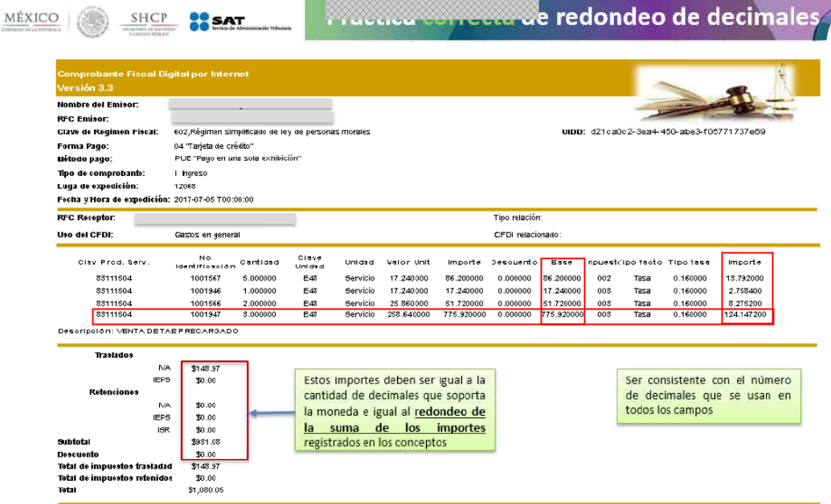Select the tax code 002
The width and height of the screenshot is (831, 504).
point(604,278)
